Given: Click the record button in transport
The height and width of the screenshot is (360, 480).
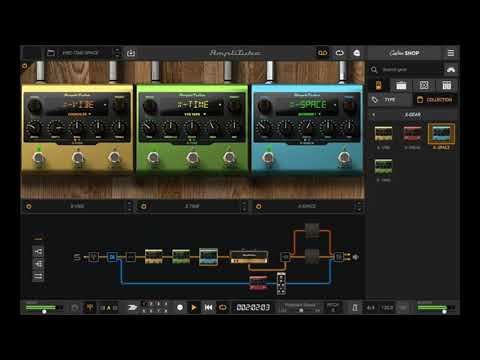Looking at the screenshot, I should tap(180, 307).
